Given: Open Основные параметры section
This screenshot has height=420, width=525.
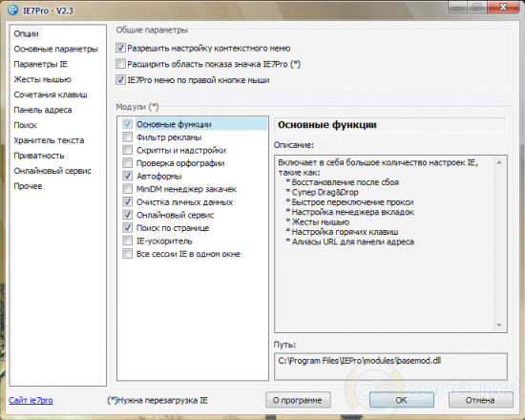Looking at the screenshot, I should [55, 49].
